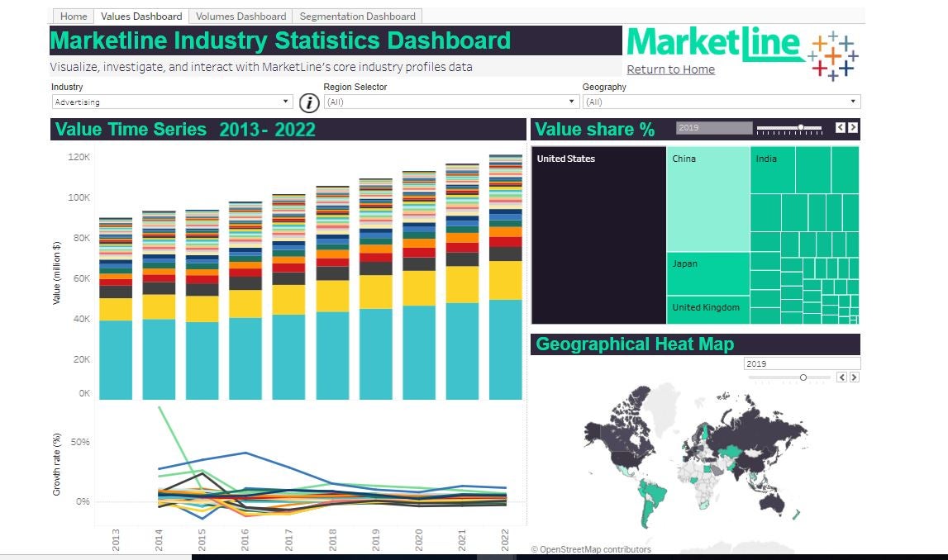
Task: Click the 2022 x-axis year label
Action: click(506, 539)
